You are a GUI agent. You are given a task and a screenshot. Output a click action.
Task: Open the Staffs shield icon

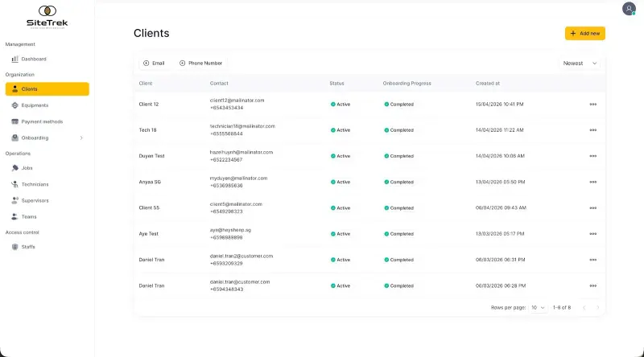[14, 247]
